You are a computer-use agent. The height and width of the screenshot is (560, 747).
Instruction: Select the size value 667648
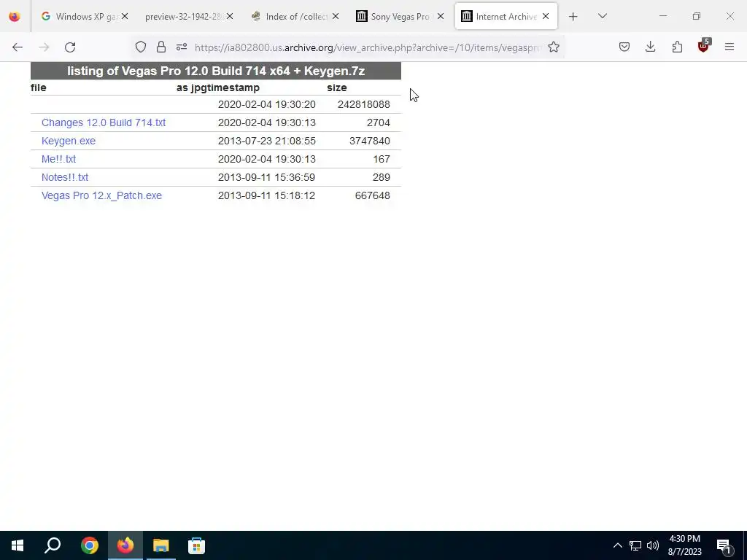[x=373, y=195]
